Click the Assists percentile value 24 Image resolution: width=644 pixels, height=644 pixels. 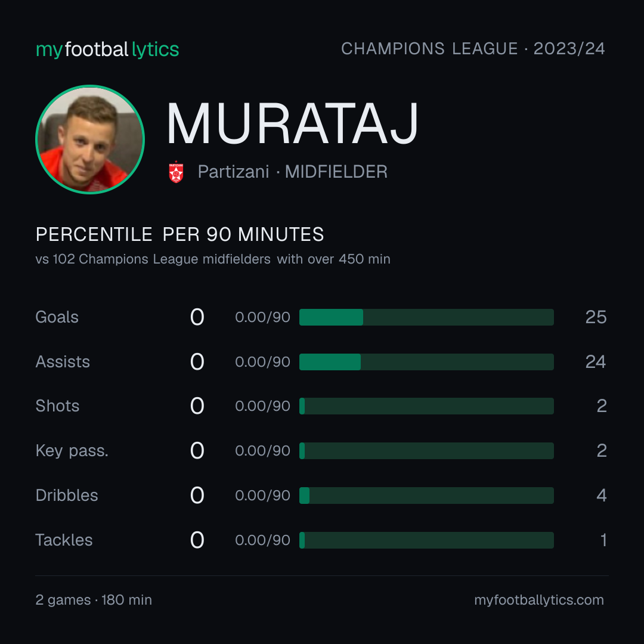[x=596, y=362]
